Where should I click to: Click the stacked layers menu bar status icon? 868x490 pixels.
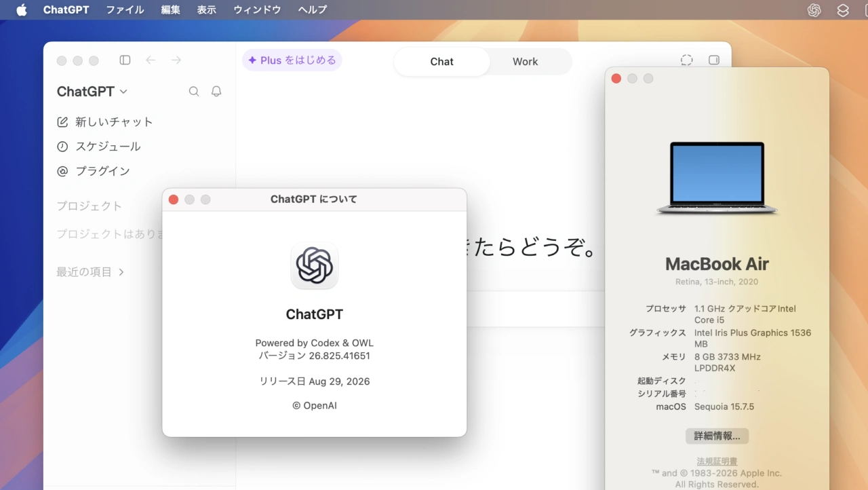(x=843, y=10)
